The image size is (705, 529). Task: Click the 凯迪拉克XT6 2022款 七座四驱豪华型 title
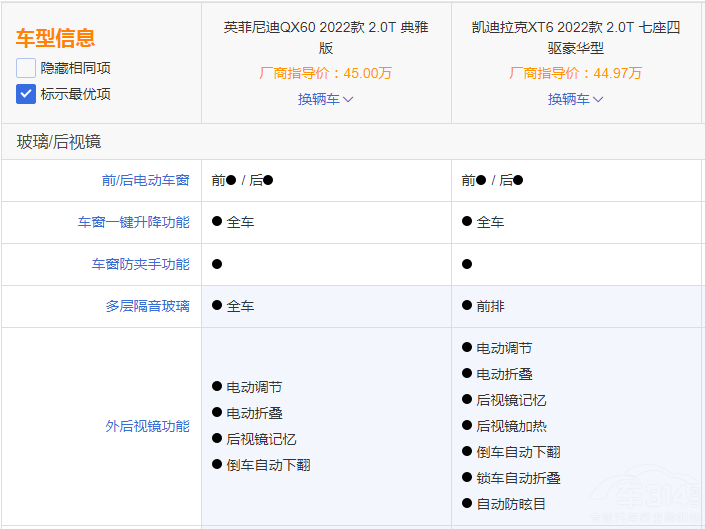coord(576,37)
